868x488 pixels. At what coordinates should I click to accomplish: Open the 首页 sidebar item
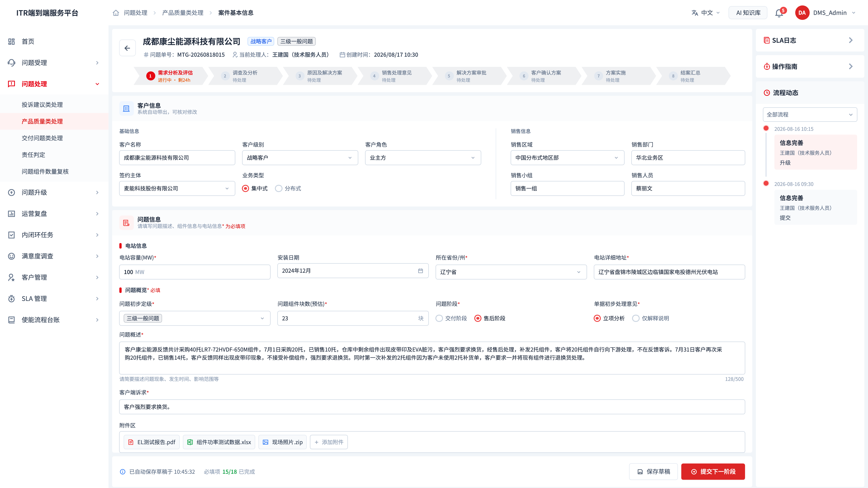point(54,41)
